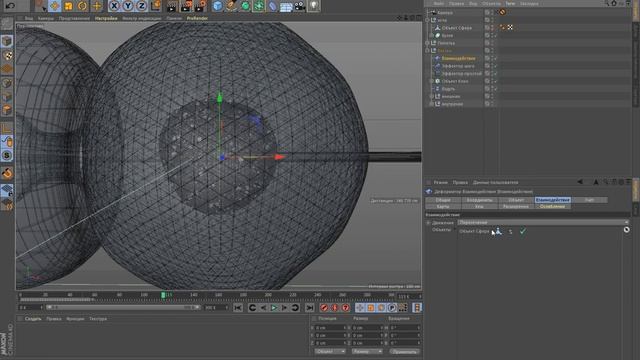Image resolution: width=640 pixels, height=360 pixels.
Task: Click the red Record keyframe button
Action: (x=324, y=307)
